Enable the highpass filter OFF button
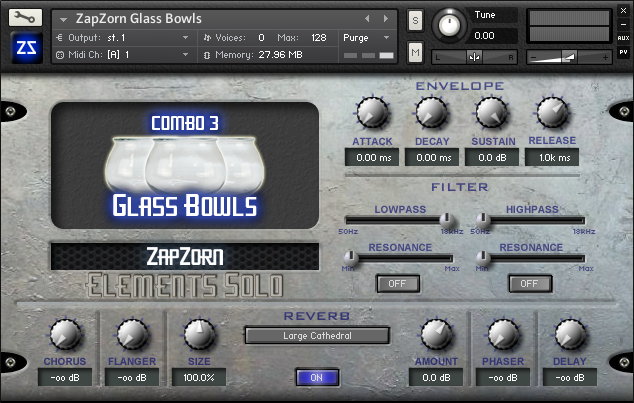Screen dimensions: 634x403 coord(529,284)
